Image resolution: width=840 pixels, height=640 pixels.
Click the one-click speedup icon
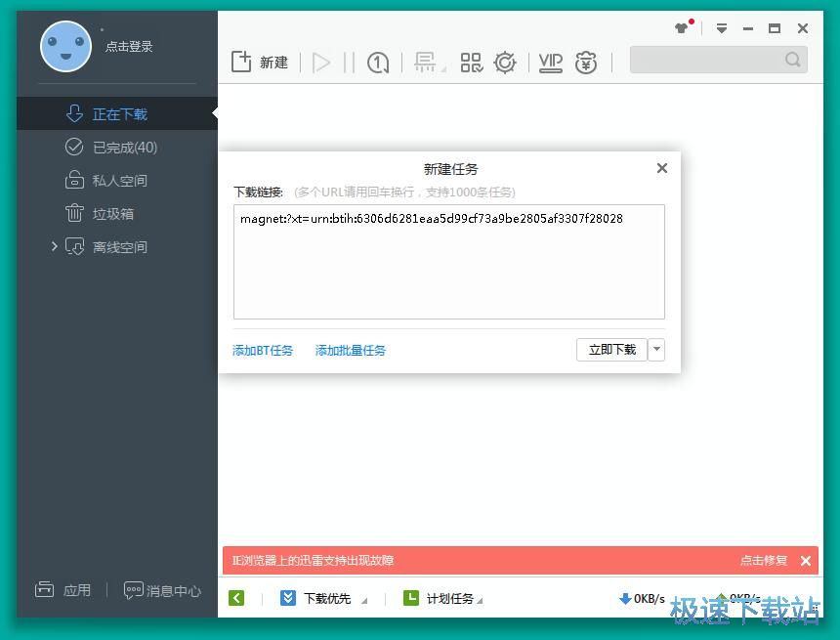pyautogui.click(x=377, y=62)
